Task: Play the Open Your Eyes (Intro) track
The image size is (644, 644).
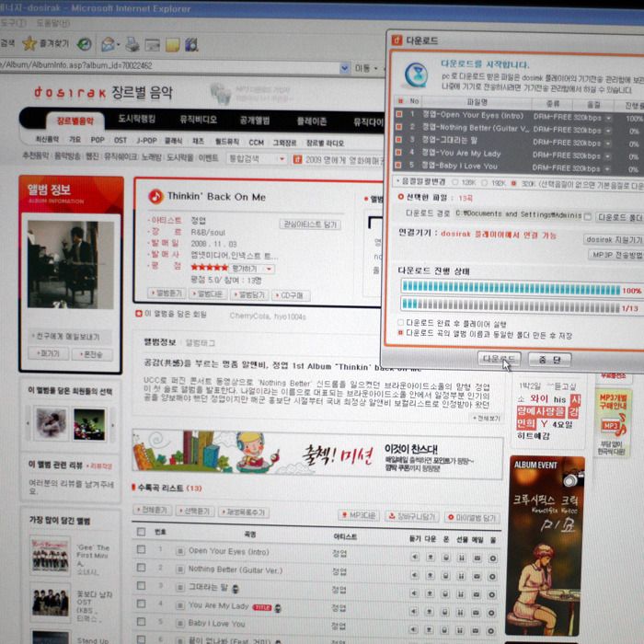Action: pyautogui.click(x=414, y=557)
